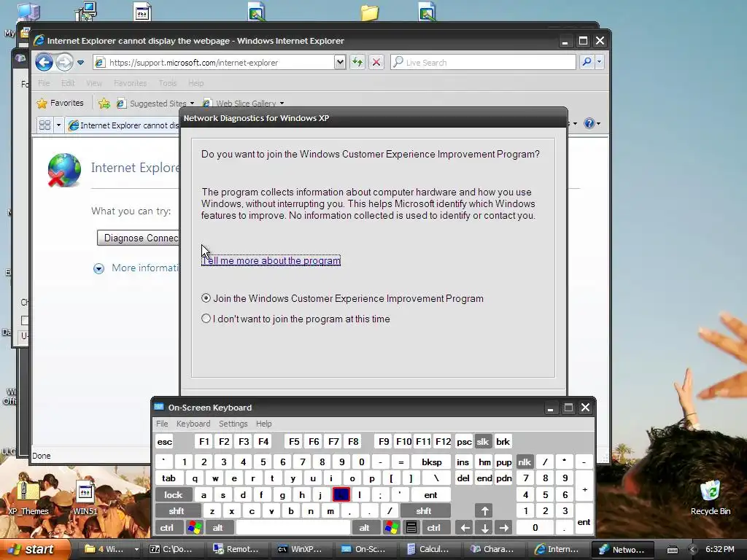Open Internet Explorer Favorites menu

tap(130, 83)
